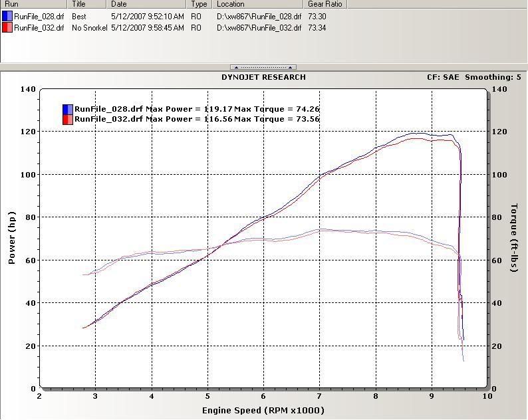The height and width of the screenshot is (420, 528).
Task: Click red legend swatch for RunFile_032.drf in graph
Action: [x=68, y=120]
